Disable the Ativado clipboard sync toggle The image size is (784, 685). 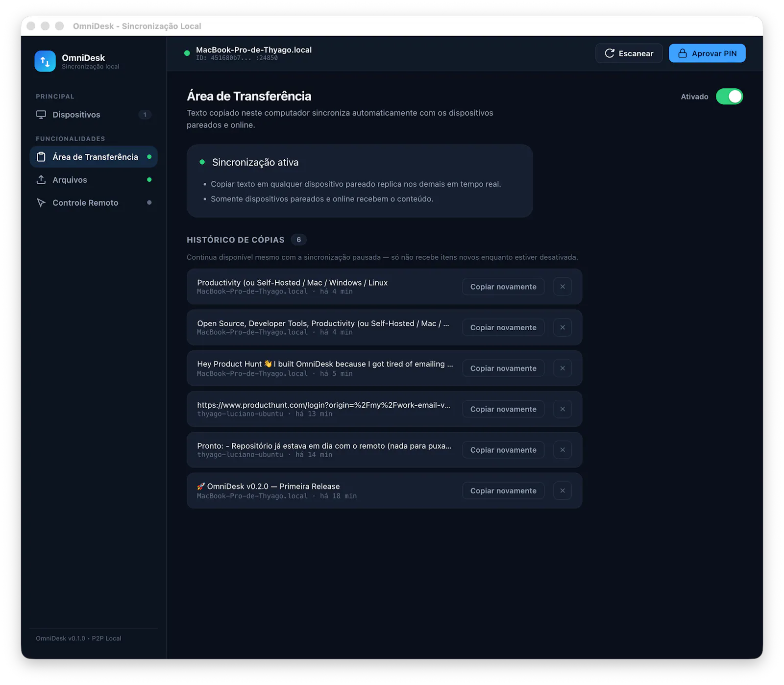click(729, 97)
